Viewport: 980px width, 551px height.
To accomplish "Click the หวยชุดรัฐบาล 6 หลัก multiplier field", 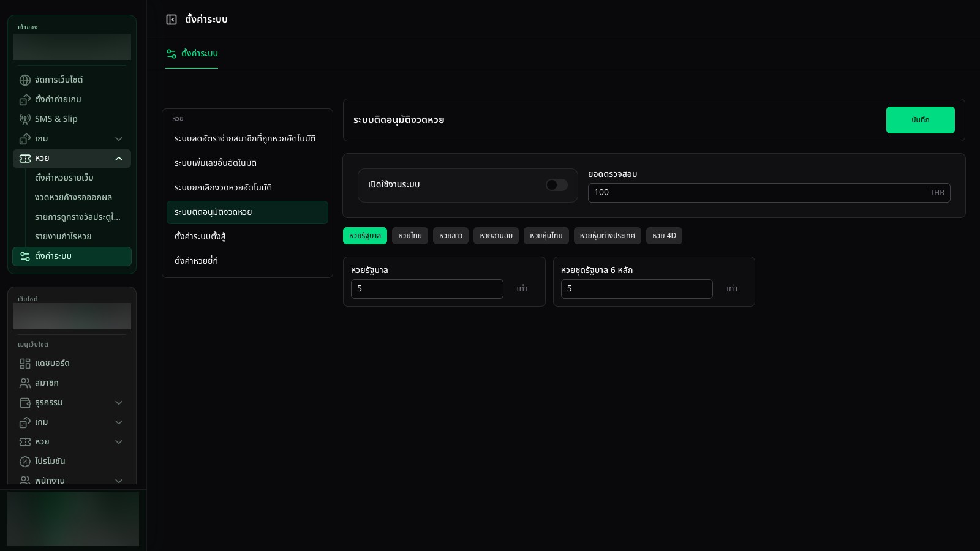I will click(x=637, y=289).
